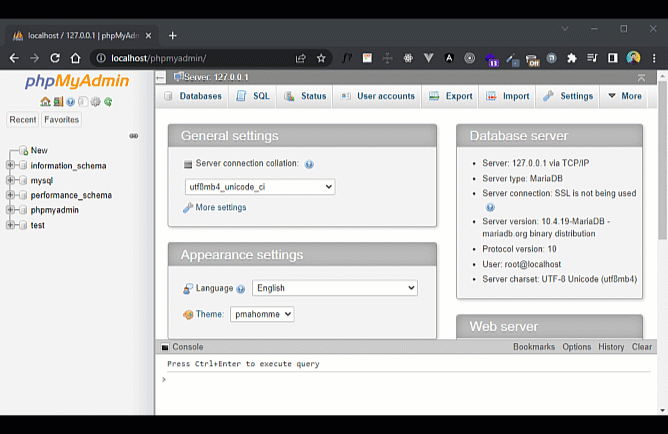Click the browser home icon
The width and height of the screenshot is (668, 434).
[75, 58]
